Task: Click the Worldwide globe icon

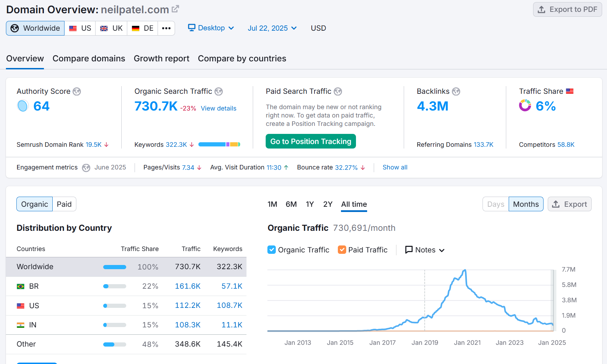Action: click(15, 28)
